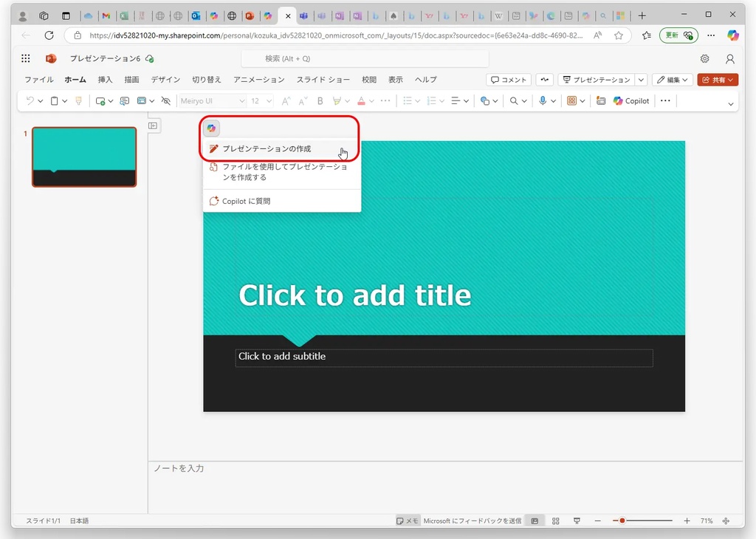Click the Designer icon left of Copilot
This screenshot has width=756, height=539.
601,100
